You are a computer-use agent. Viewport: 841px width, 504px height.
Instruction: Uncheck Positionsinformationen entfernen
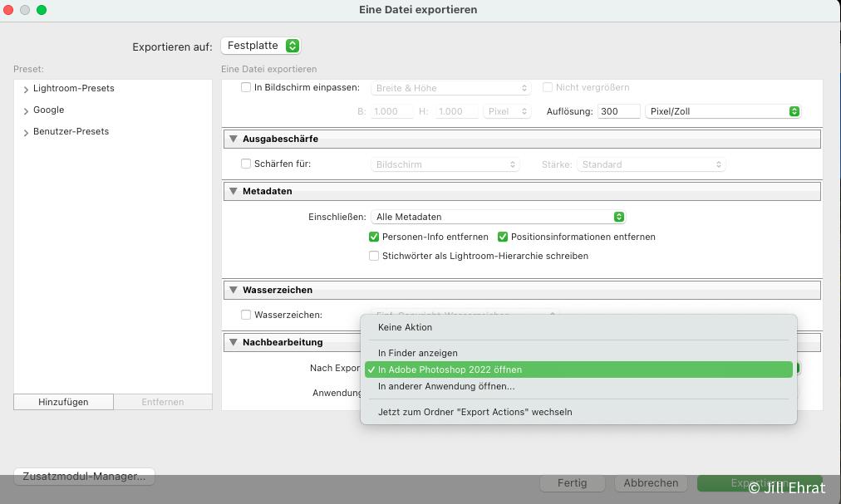tap(503, 237)
